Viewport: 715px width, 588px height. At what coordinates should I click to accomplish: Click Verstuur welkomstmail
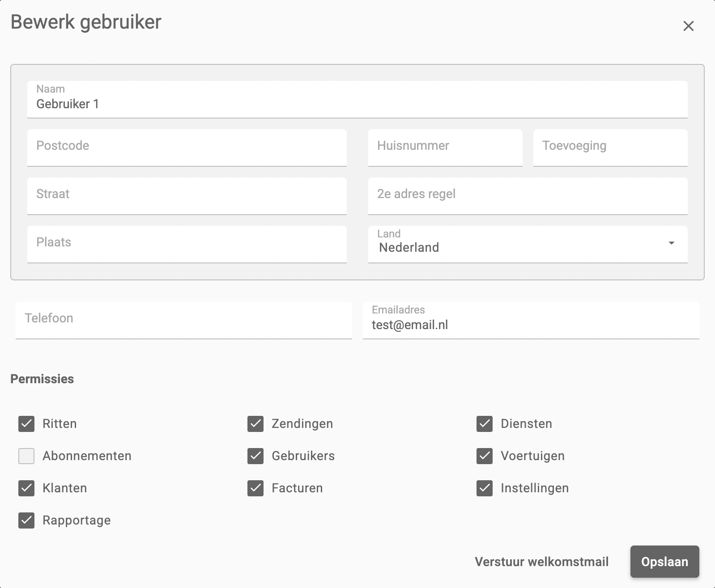coord(541,562)
